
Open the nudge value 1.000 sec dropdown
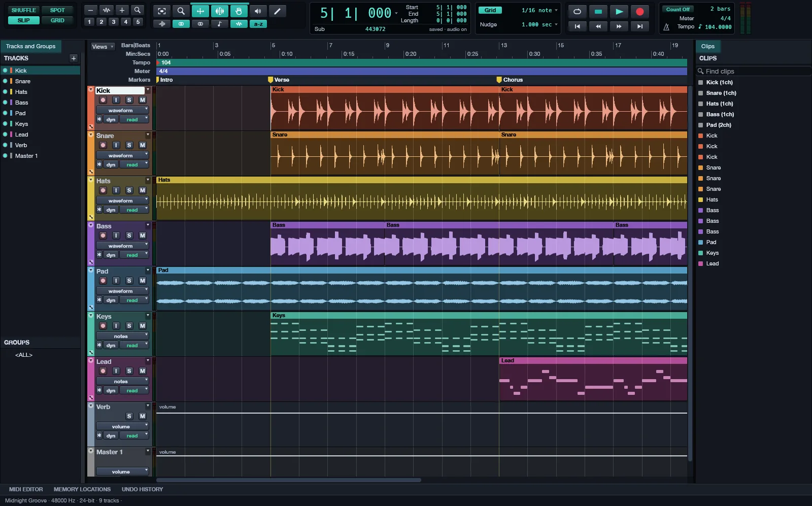[539, 24]
